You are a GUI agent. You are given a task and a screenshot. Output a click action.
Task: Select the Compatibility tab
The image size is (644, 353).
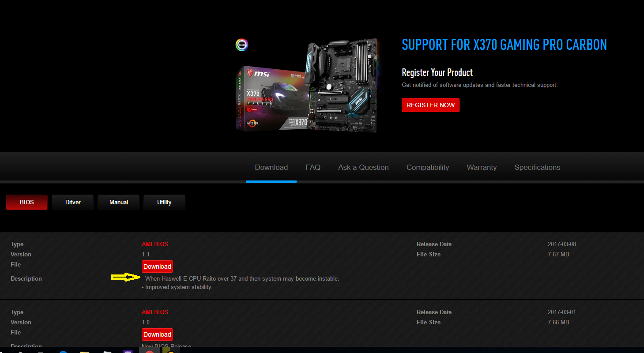tap(428, 167)
